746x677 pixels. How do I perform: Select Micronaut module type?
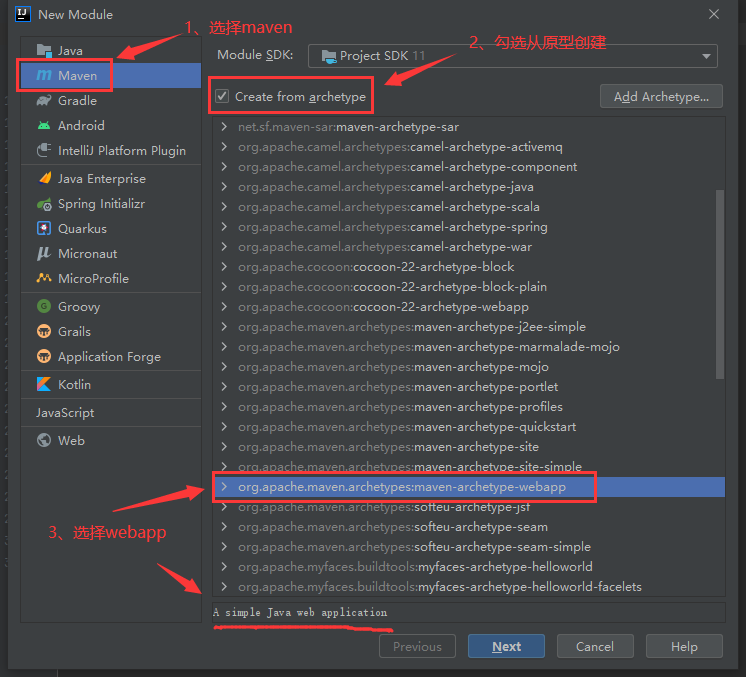pyautogui.click(x=111, y=254)
